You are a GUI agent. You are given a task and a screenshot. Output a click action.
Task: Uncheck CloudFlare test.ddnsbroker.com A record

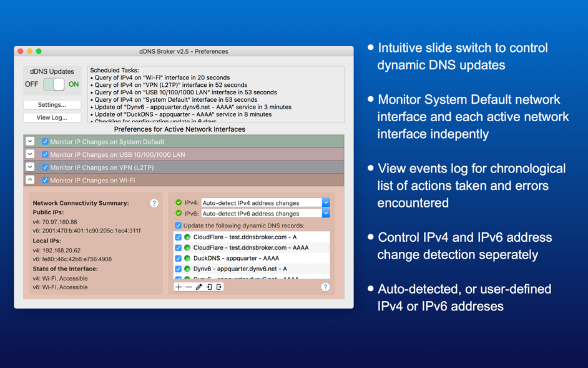(x=179, y=237)
